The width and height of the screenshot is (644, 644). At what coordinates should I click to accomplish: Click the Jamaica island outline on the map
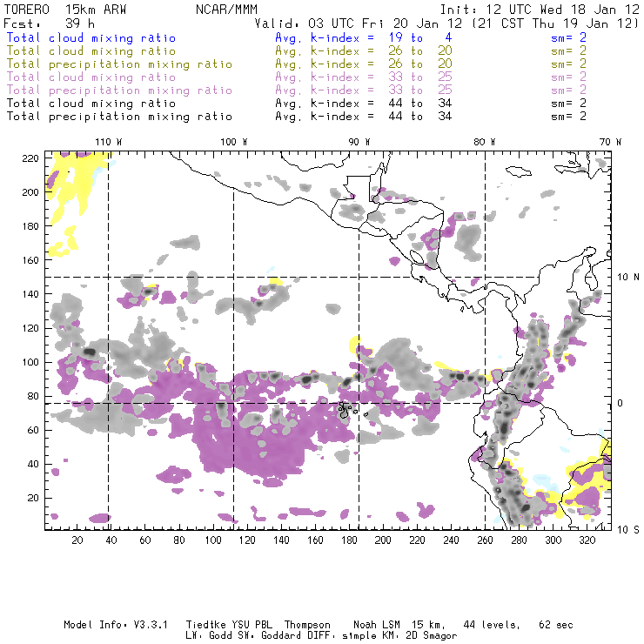click(519, 171)
